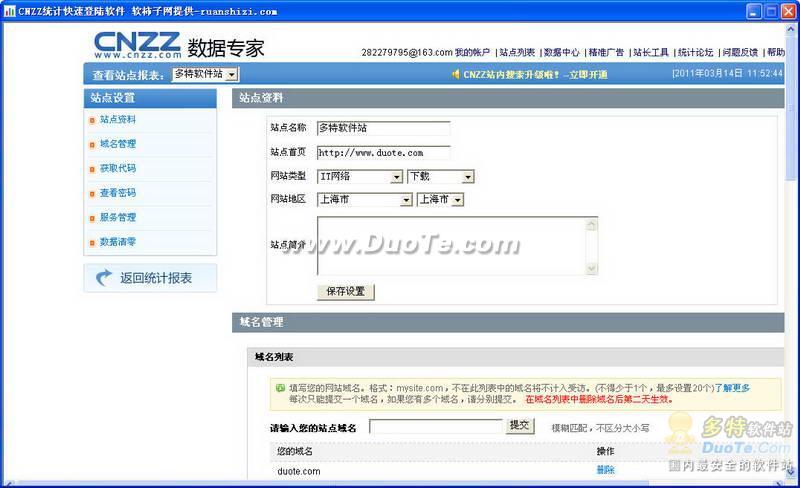Click 数据中心 in top navigation

point(561,52)
